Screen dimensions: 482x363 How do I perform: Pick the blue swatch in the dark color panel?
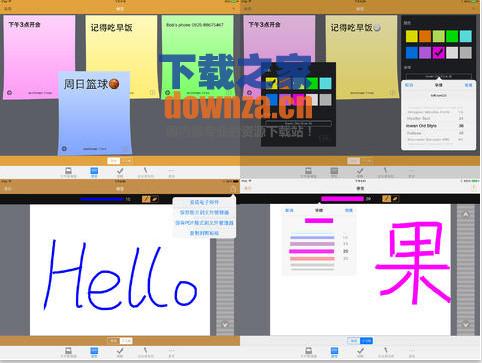pyautogui.click(x=412, y=52)
